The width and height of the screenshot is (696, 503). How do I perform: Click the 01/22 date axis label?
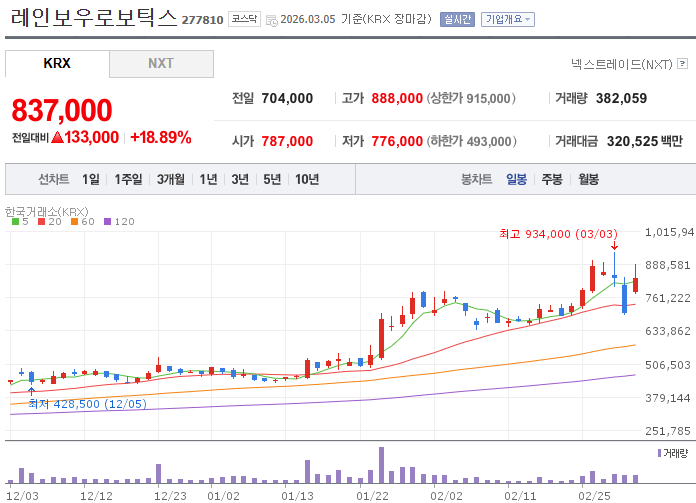(372, 495)
